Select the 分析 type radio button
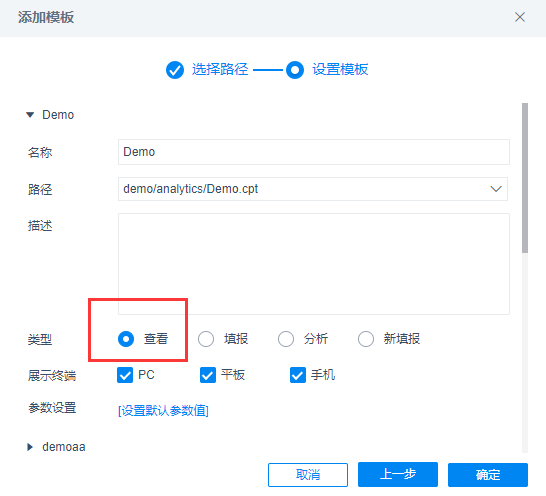Viewport: 546px width, 496px height. coord(286,339)
